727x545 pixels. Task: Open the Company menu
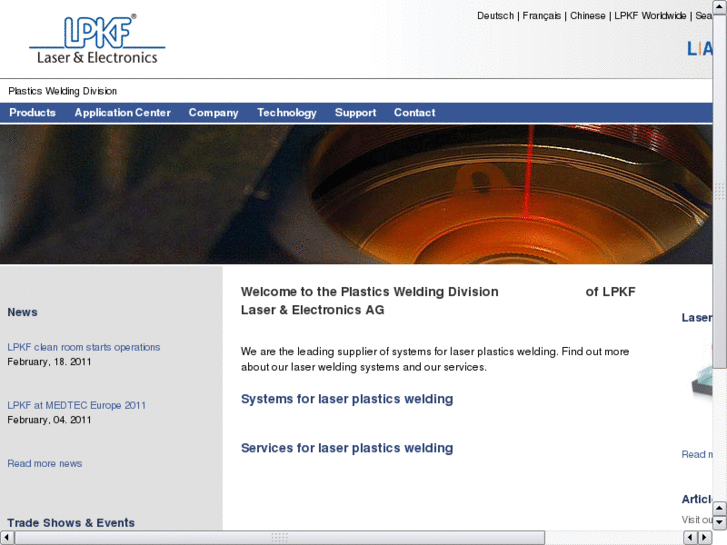pos(213,113)
